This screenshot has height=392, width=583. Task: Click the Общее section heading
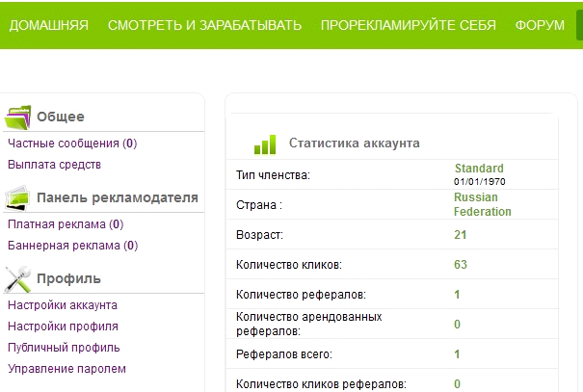61,117
